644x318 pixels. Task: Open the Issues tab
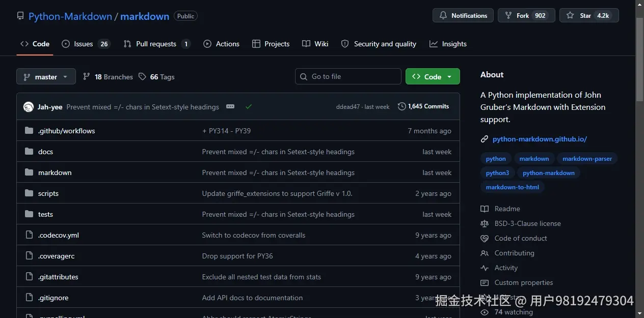[86, 44]
